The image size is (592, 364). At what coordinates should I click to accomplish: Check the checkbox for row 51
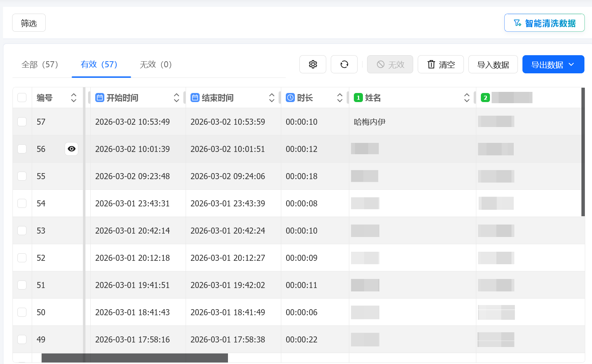[x=22, y=285]
